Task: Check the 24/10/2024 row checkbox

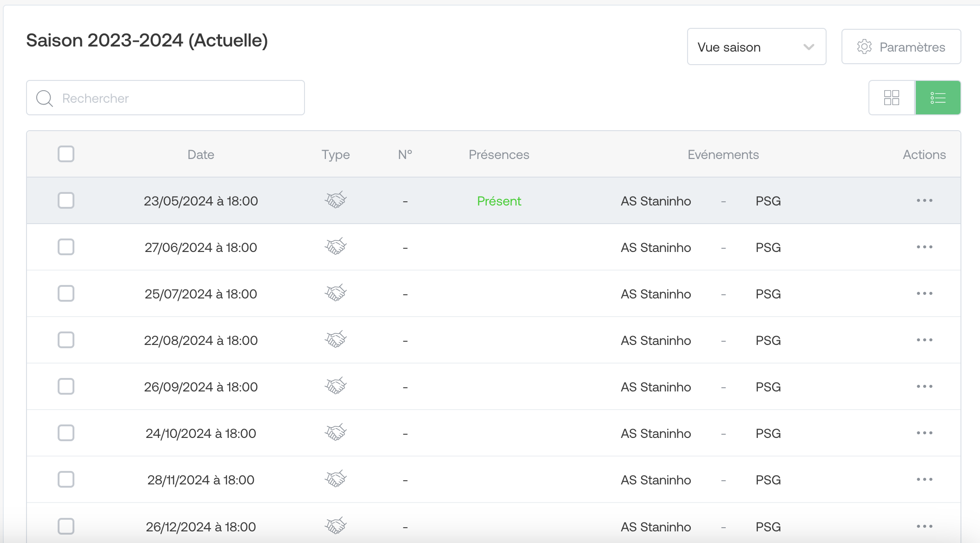Action: point(66,433)
